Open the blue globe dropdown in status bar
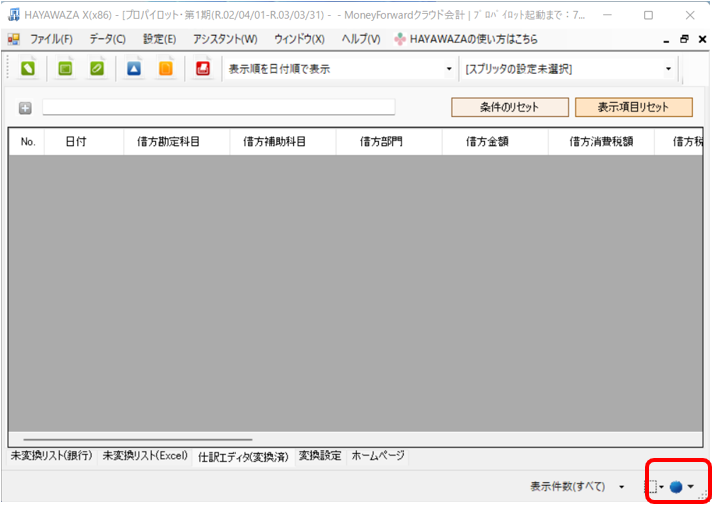This screenshot has width=712, height=505. pos(690,486)
